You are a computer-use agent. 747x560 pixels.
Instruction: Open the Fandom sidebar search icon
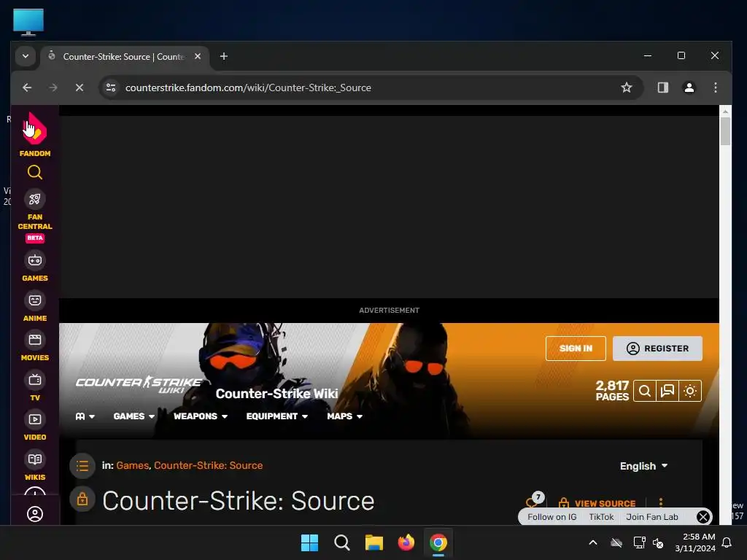coord(35,172)
